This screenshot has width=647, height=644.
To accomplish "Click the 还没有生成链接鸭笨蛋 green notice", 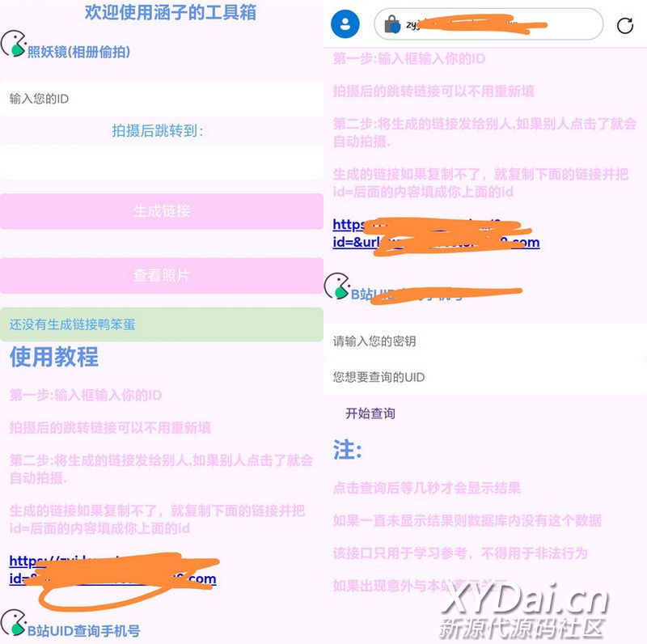I will point(162,324).
